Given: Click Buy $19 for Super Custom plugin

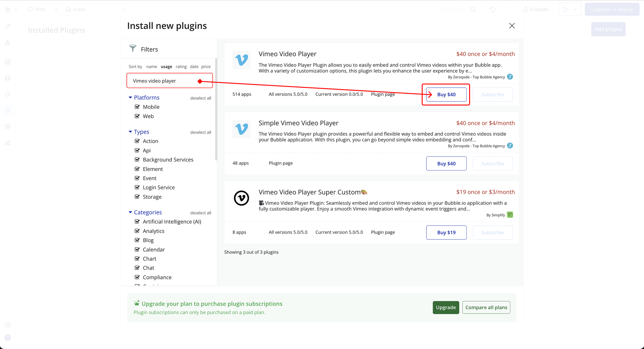Looking at the screenshot, I should pos(446,232).
